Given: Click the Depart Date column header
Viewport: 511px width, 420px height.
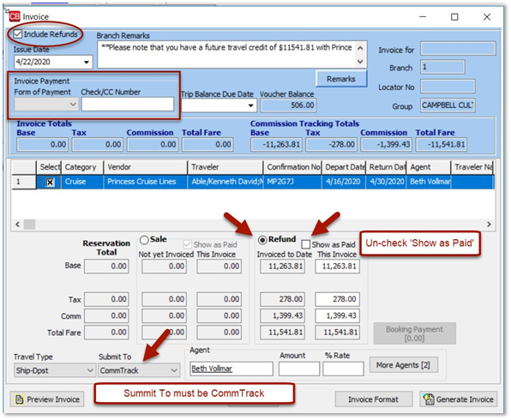Looking at the screenshot, I should click(344, 167).
